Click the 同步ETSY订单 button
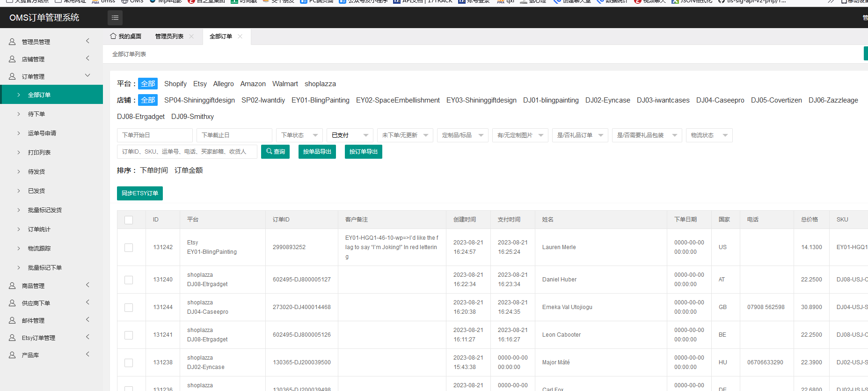Screen dimensions: 868x391 click(140, 193)
